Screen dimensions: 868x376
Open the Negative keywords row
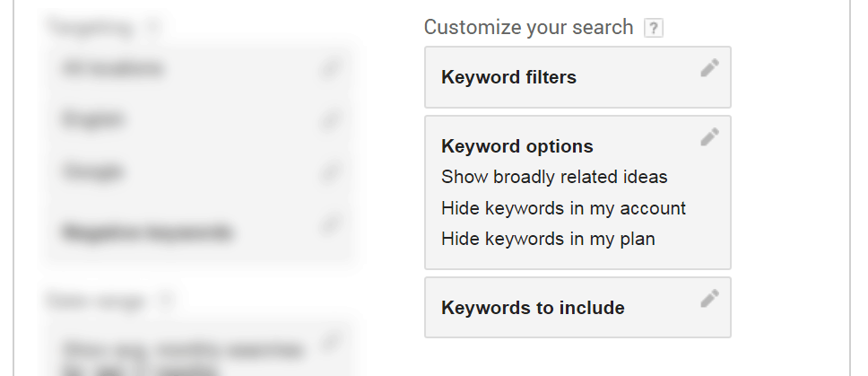tap(200, 232)
